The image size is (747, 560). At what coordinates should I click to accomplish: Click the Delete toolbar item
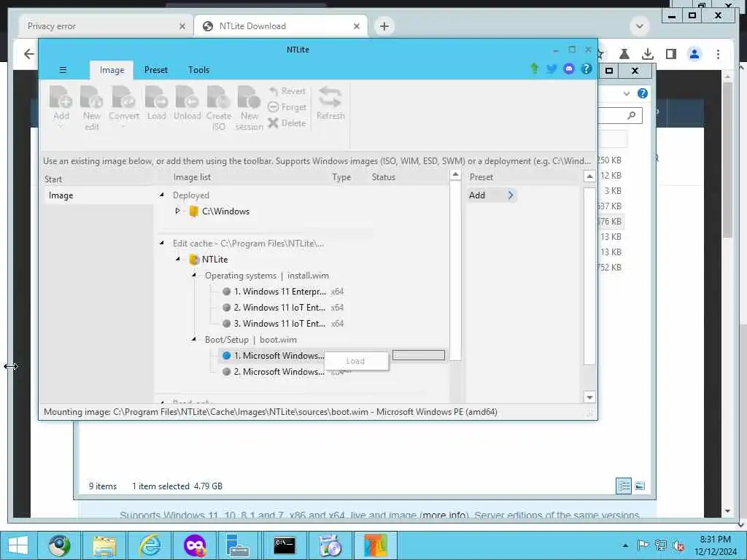pyautogui.click(x=287, y=122)
